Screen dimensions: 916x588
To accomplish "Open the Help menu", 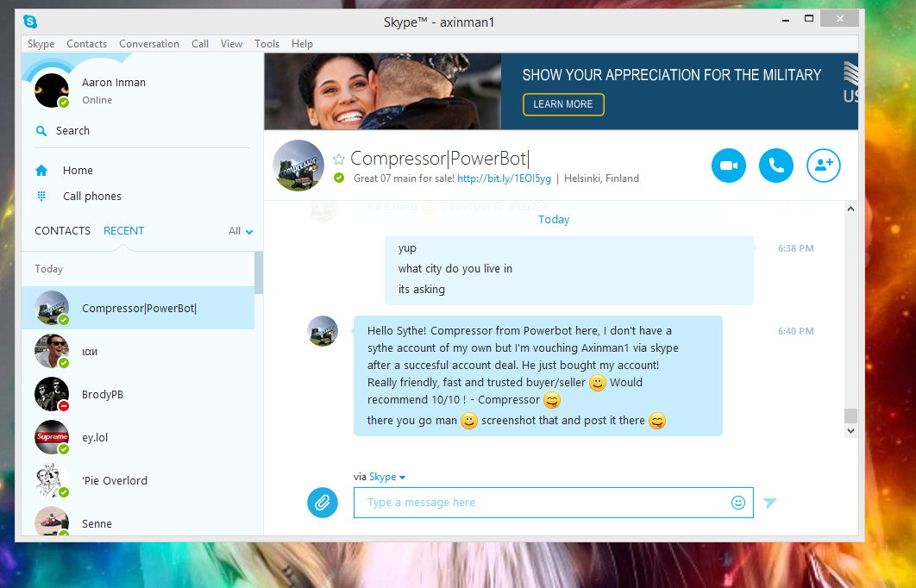I will pos(302,44).
